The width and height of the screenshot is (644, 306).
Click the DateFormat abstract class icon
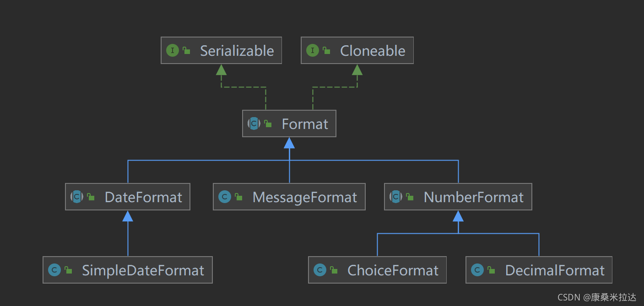click(77, 197)
